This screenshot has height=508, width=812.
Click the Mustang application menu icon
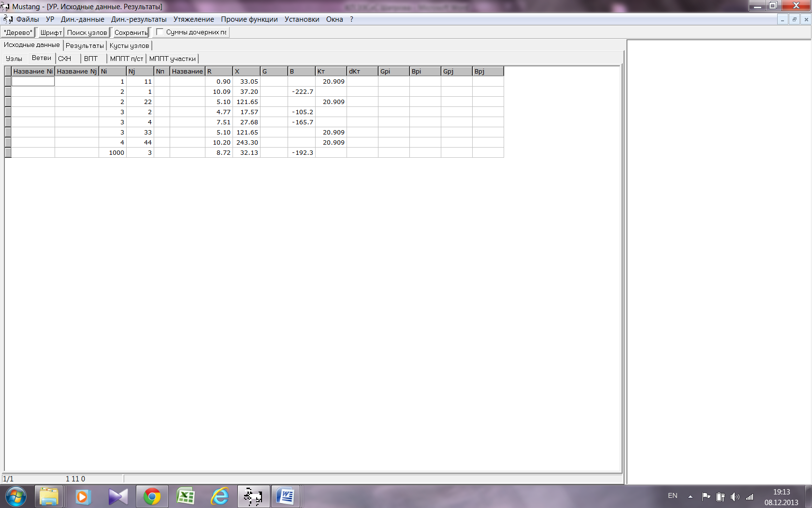click(8, 19)
